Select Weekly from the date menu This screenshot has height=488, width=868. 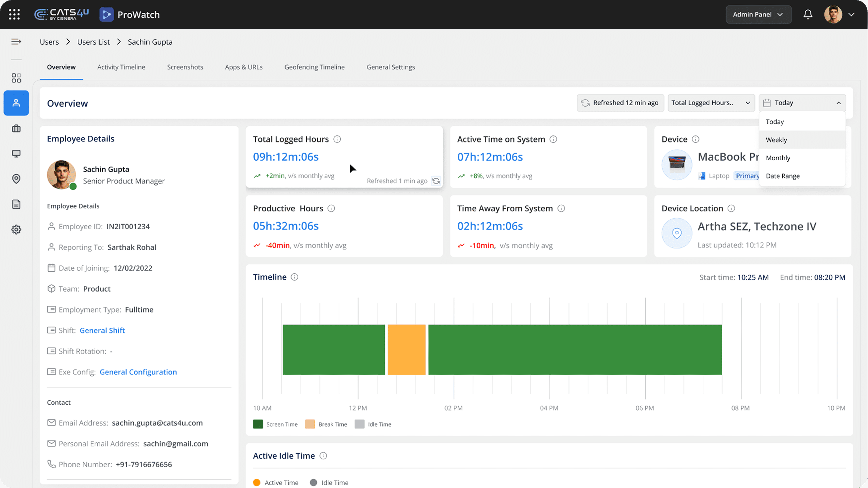(x=776, y=140)
